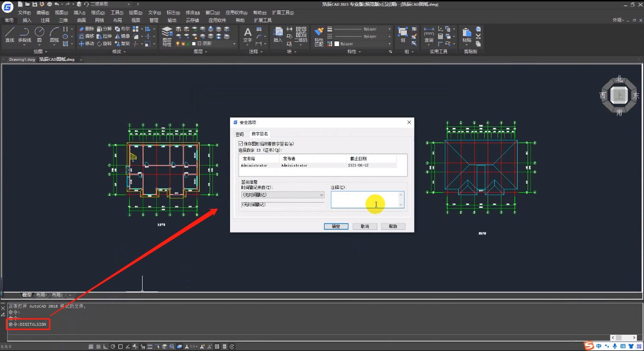Click the 组 (Group) tool
The image size is (644, 351).
click(403, 35)
